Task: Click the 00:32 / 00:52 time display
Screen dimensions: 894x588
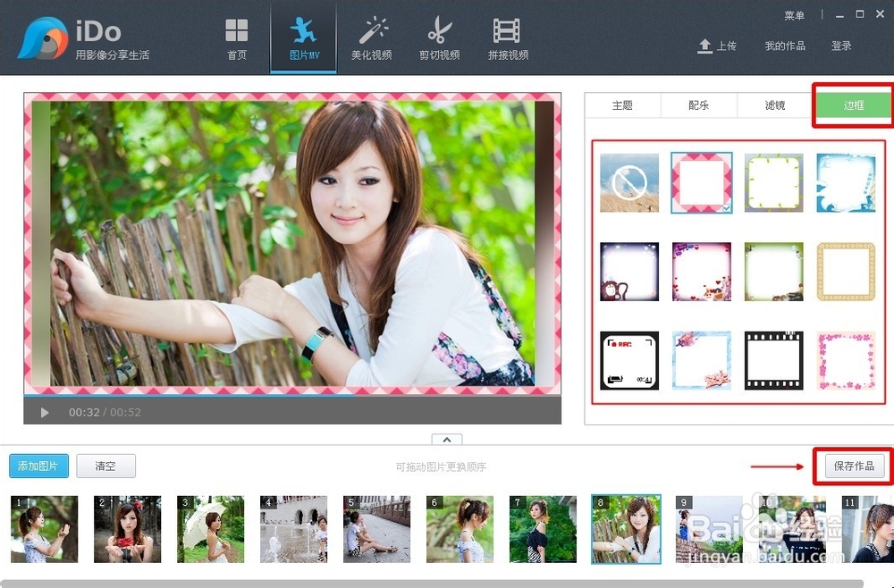Action: pyautogui.click(x=105, y=413)
